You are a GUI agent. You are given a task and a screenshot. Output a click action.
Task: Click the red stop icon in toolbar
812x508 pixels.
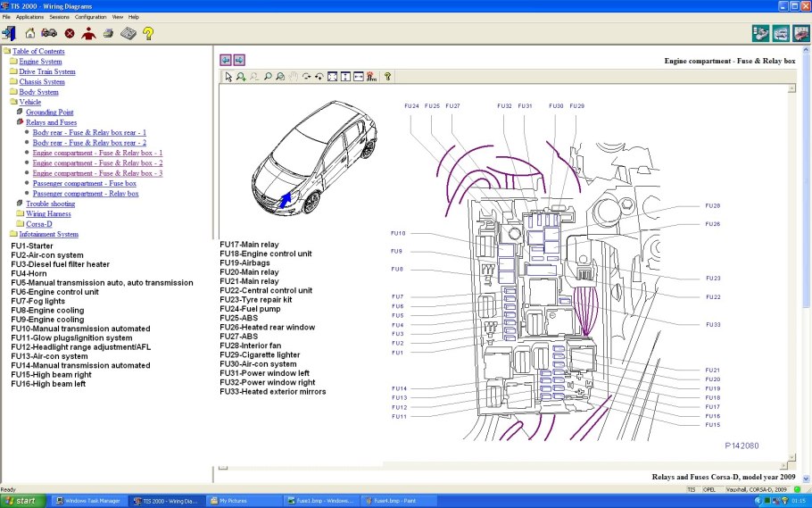(x=70, y=34)
